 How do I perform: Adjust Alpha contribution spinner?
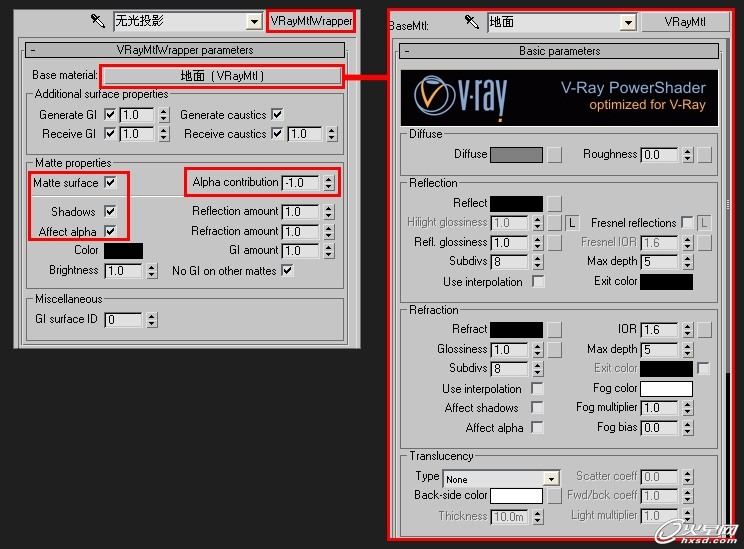pyautogui.click(x=329, y=183)
